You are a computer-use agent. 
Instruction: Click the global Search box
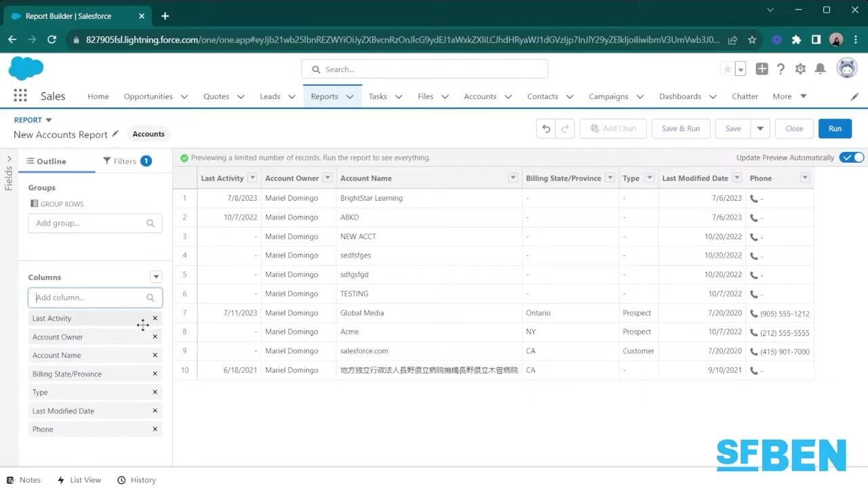pyautogui.click(x=425, y=69)
